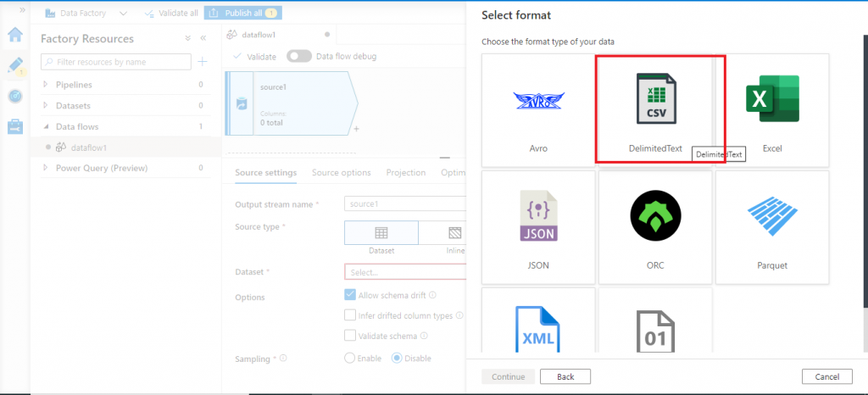Click Output stream name field

pyautogui.click(x=405, y=204)
